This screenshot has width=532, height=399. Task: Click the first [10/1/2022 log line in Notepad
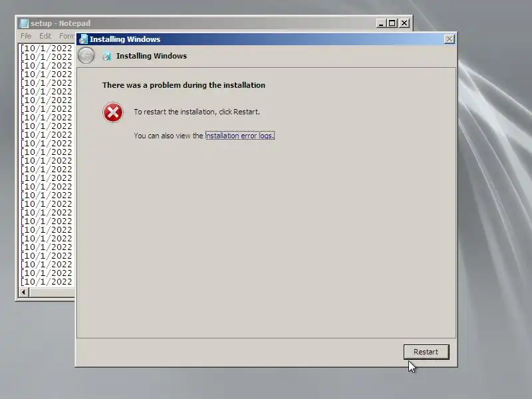(46, 48)
